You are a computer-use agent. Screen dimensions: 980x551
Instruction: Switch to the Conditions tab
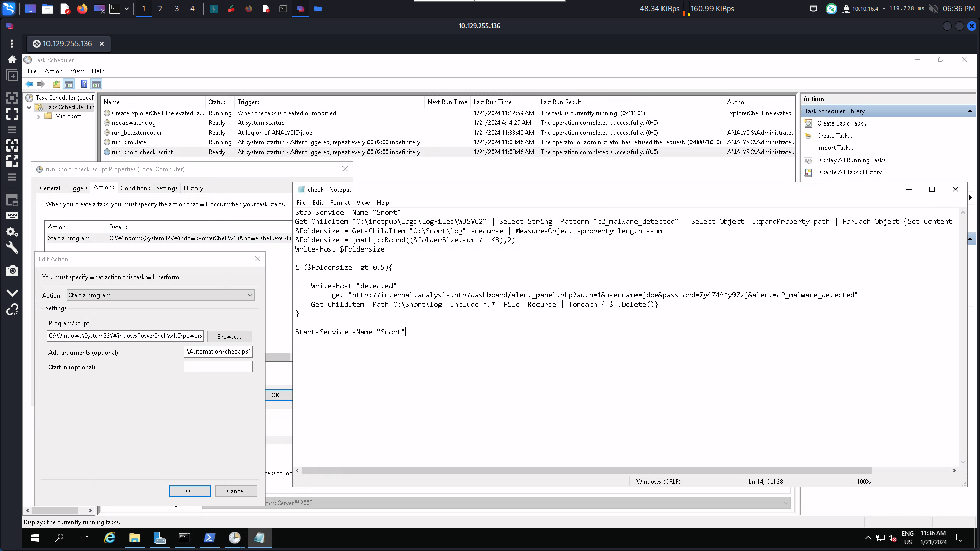(x=135, y=188)
